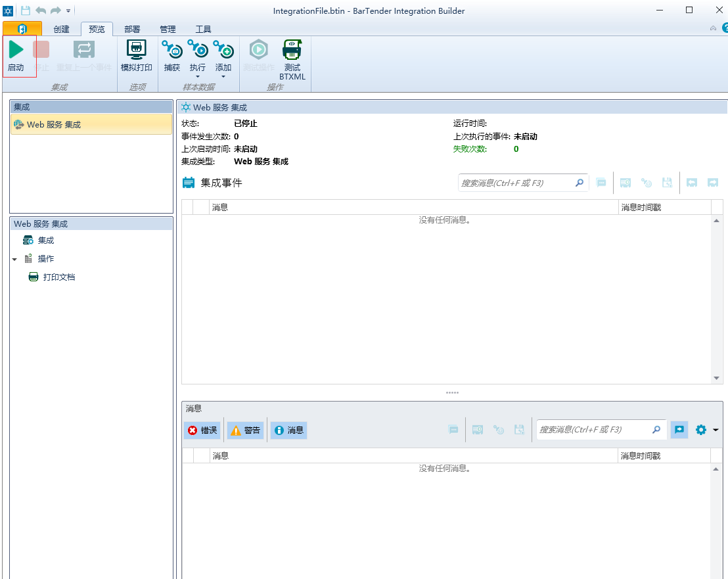
Task: Click the 模拟打印 simulate print icon
Action: point(136,56)
